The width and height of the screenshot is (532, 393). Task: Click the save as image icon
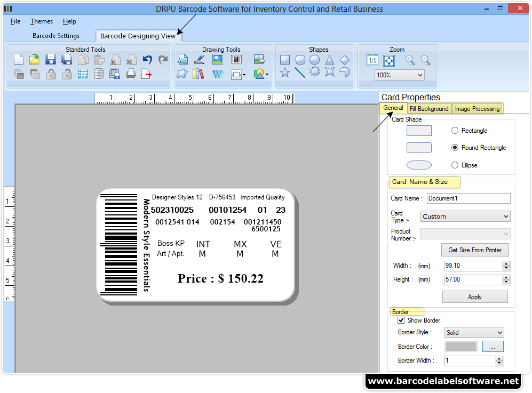point(115,74)
